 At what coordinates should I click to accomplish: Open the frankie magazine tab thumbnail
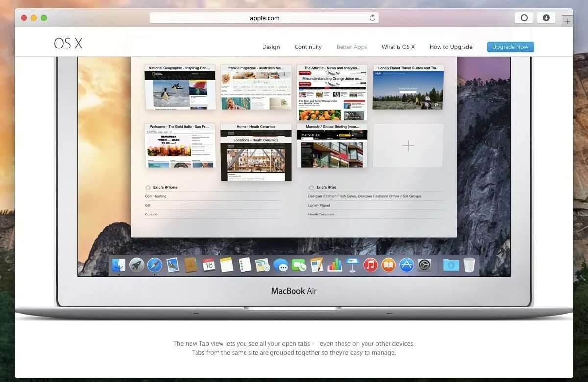256,87
